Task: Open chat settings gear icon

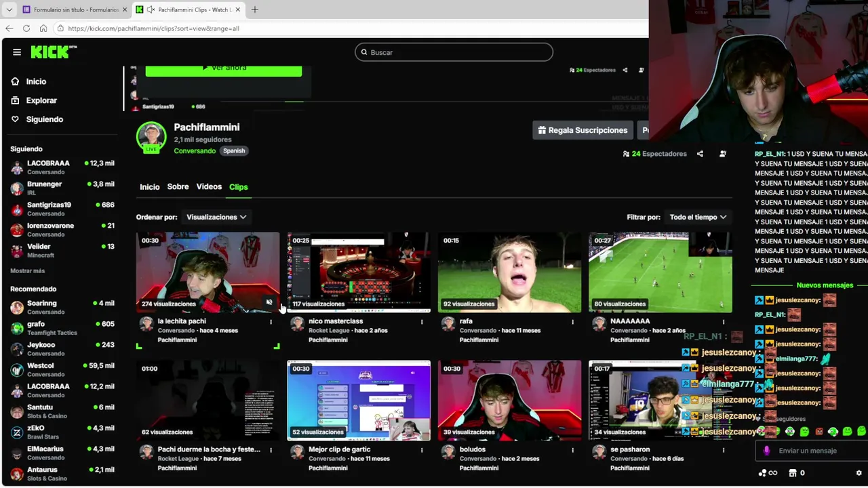Action: [x=859, y=473]
